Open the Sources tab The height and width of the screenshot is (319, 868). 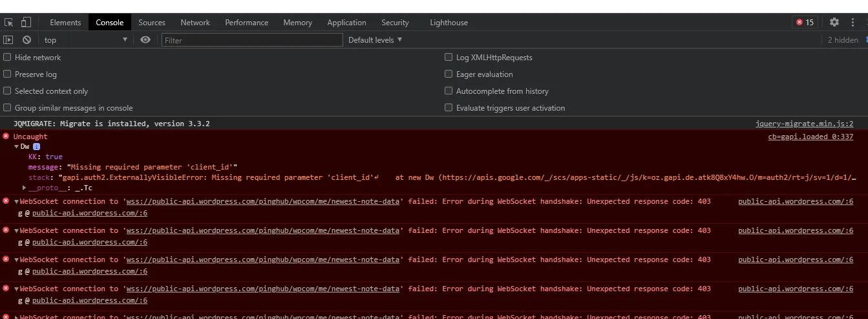(x=152, y=22)
